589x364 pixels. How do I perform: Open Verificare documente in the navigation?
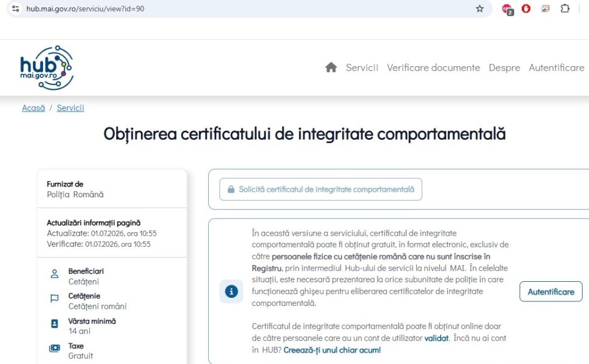click(x=434, y=68)
